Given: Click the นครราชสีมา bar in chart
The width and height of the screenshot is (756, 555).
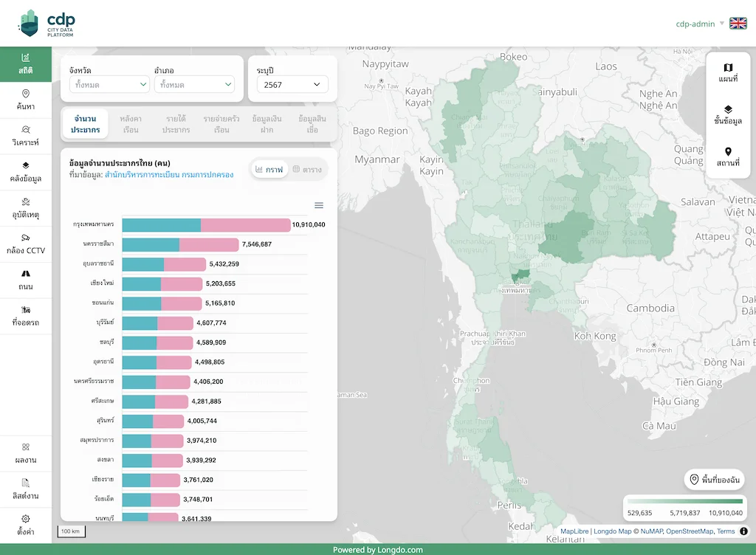Looking at the screenshot, I should (x=180, y=245).
